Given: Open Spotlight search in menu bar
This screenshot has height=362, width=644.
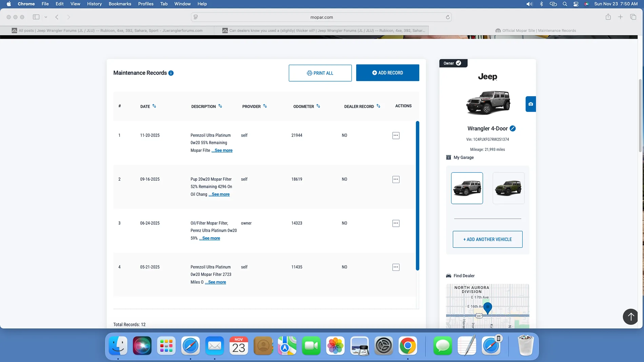Looking at the screenshot, I should (x=565, y=4).
